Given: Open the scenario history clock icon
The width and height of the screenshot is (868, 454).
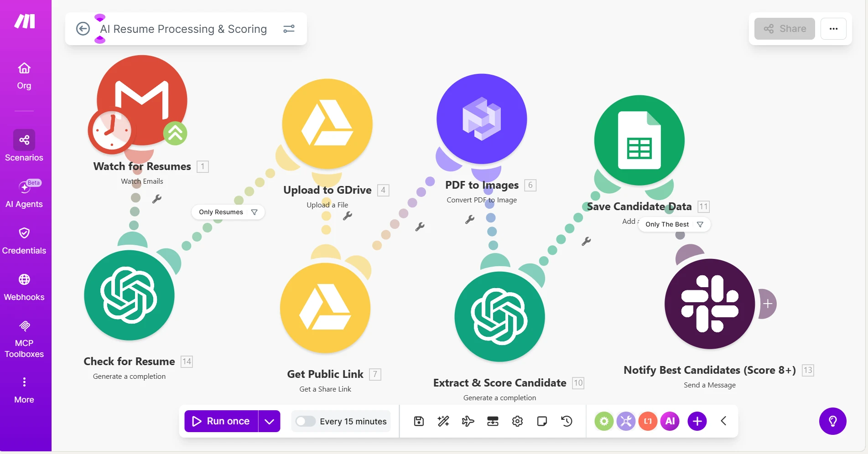Looking at the screenshot, I should 567,421.
